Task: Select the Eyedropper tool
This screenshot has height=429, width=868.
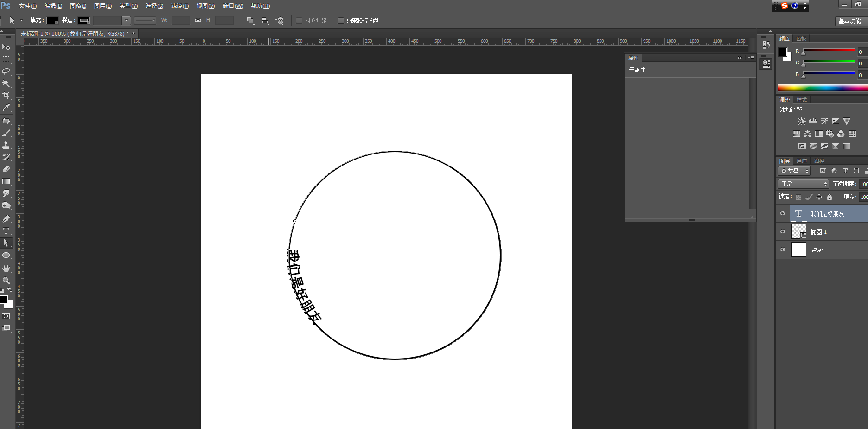Action: point(6,108)
